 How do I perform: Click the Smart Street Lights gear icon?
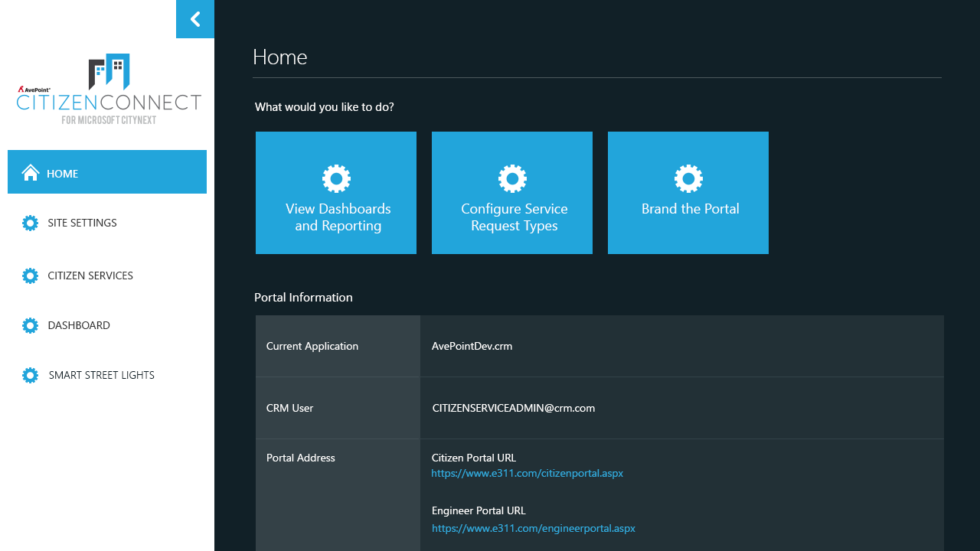(30, 375)
